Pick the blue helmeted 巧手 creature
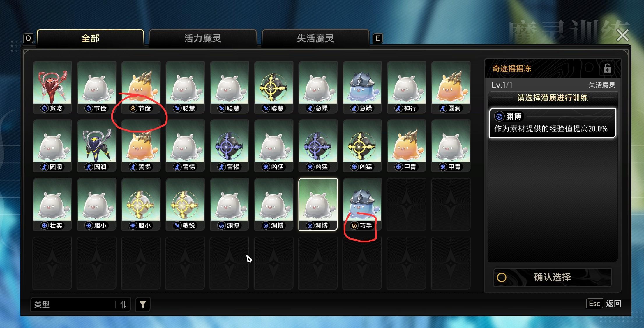This screenshot has width=644, height=328. 362,204
